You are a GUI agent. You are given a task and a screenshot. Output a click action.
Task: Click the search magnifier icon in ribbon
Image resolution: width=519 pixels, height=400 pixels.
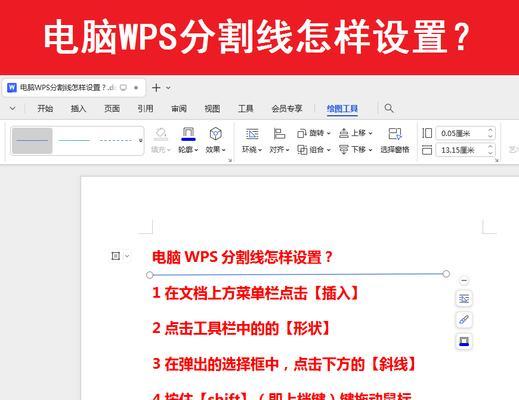click(x=389, y=108)
